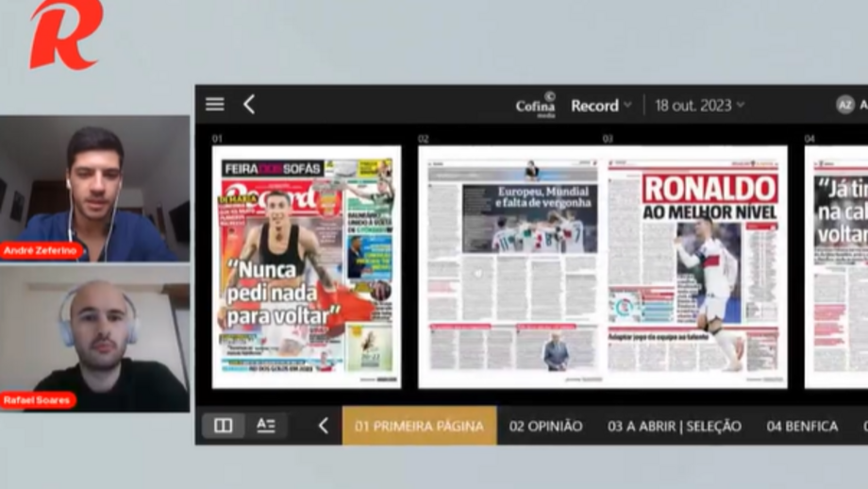Image resolution: width=868 pixels, height=489 pixels.
Task: Go to previous section with bottom arrow
Action: pyautogui.click(x=324, y=426)
